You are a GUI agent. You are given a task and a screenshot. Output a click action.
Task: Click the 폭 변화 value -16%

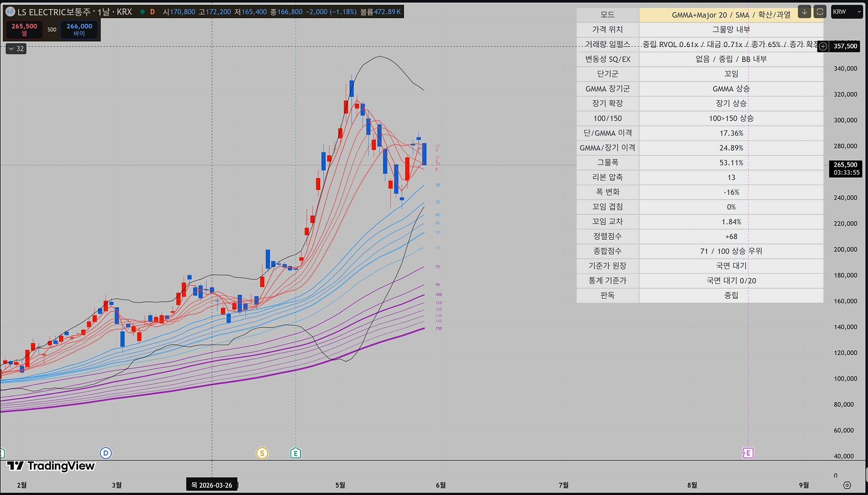(x=731, y=192)
